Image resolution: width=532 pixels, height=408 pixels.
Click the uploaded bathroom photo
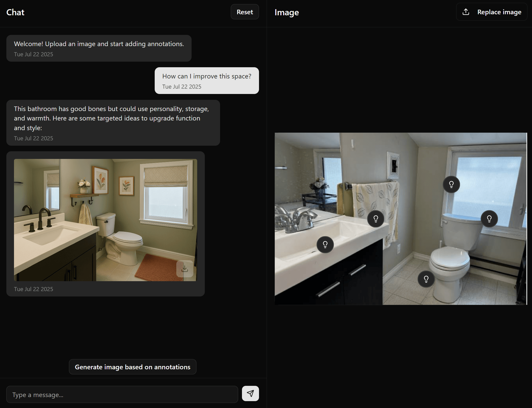point(401,219)
